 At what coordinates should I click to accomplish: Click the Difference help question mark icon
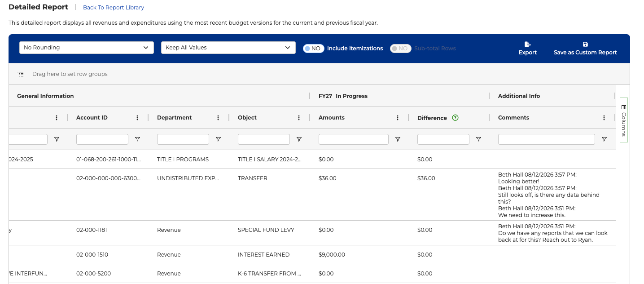pyautogui.click(x=455, y=118)
